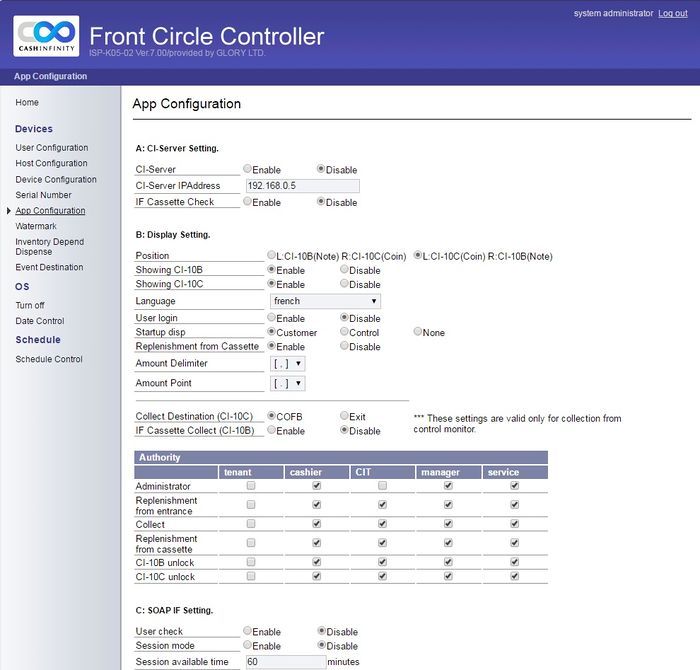The height and width of the screenshot is (670, 700).
Task: Enable Session mode
Action: pos(247,645)
